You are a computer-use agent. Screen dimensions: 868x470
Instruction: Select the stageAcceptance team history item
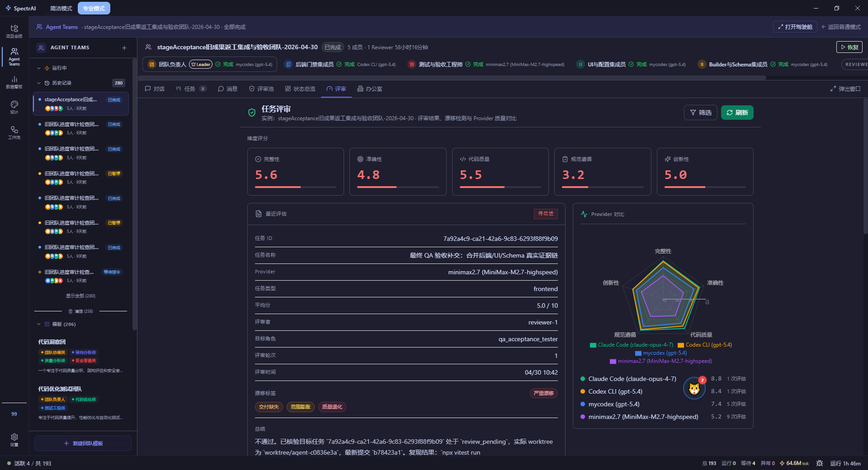coord(81,103)
